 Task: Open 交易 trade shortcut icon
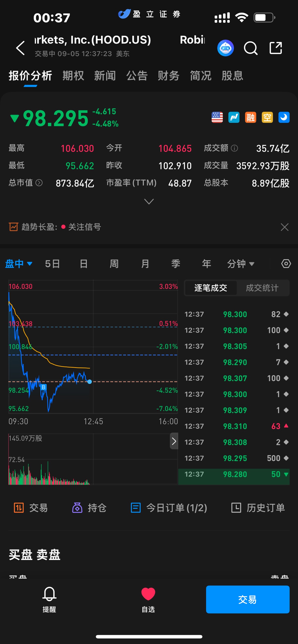coord(31,508)
